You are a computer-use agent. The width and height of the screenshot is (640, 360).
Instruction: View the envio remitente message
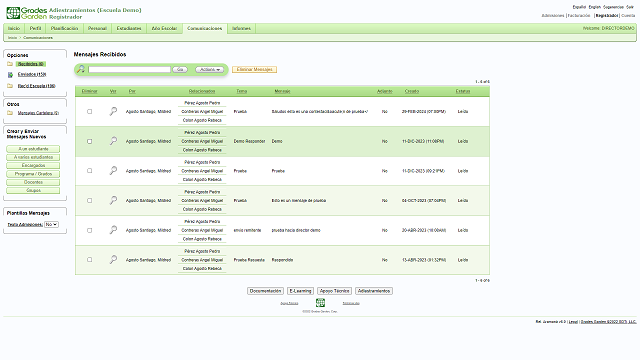pyautogui.click(x=113, y=230)
